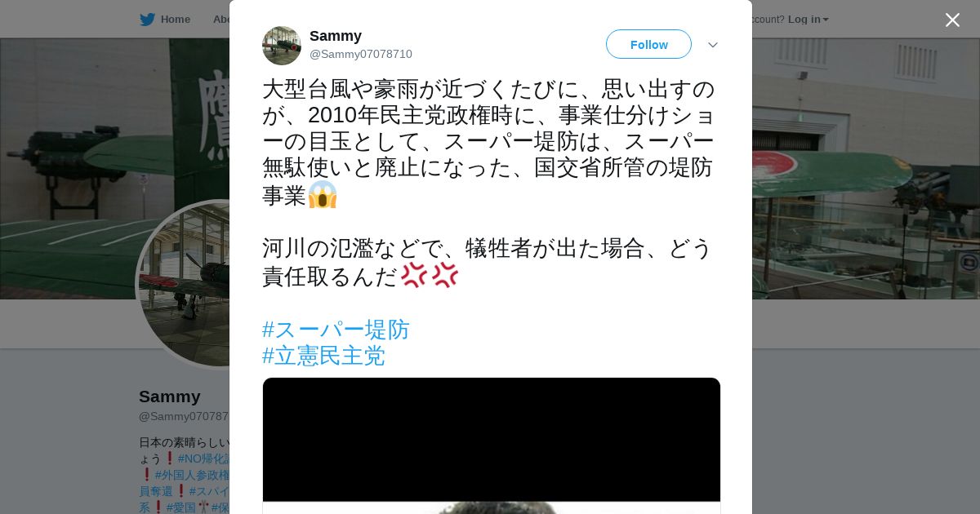Click the Sammy display name in tweet
This screenshot has width=980, height=514.
tap(336, 36)
